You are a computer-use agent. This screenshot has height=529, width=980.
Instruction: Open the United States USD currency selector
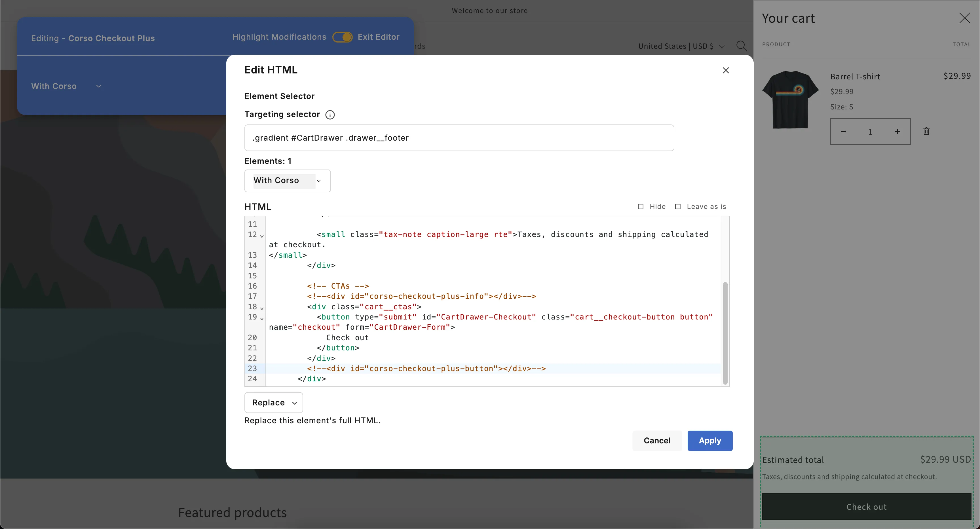[x=681, y=46]
